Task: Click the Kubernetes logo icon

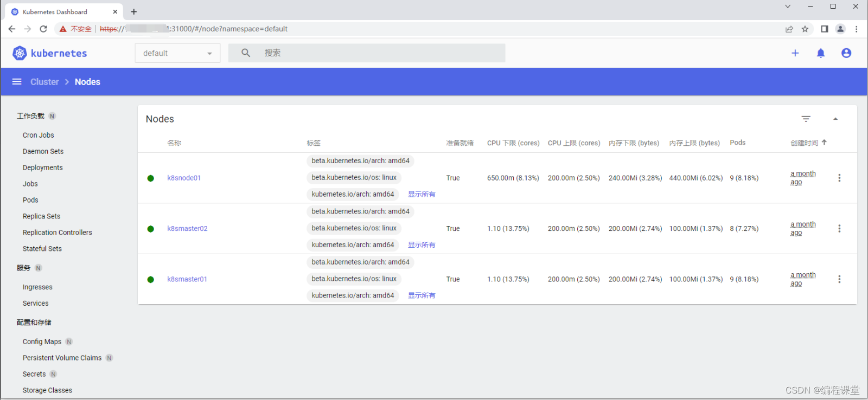Action: point(20,53)
